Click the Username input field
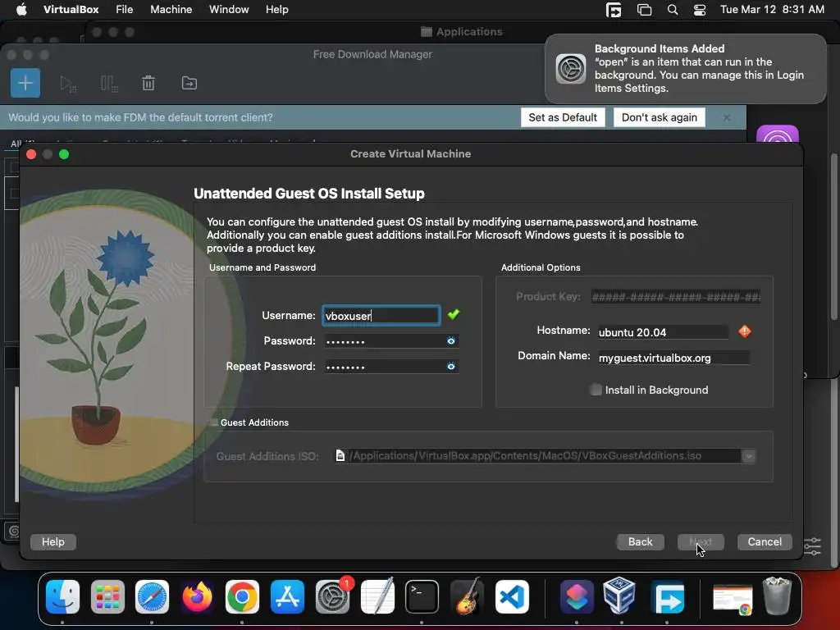This screenshot has height=630, width=840. [x=381, y=316]
